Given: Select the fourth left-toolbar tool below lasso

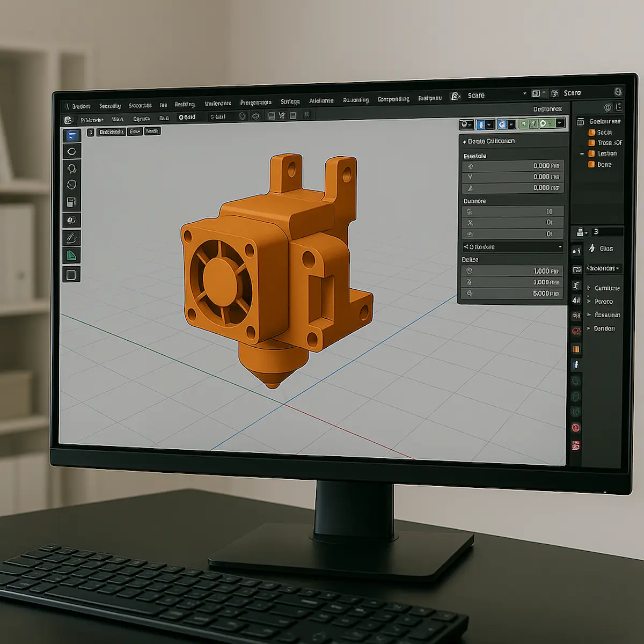Looking at the screenshot, I should pos(71,185).
